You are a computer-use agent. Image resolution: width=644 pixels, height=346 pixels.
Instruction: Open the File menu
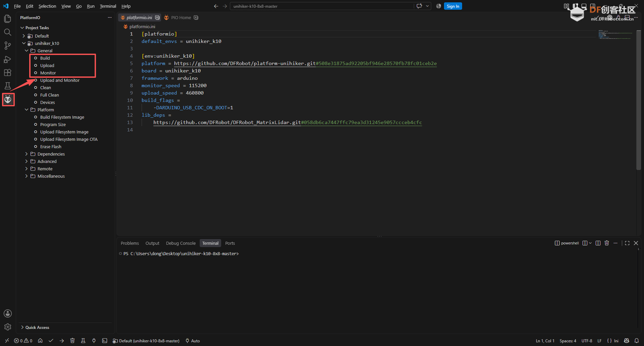[x=17, y=6]
